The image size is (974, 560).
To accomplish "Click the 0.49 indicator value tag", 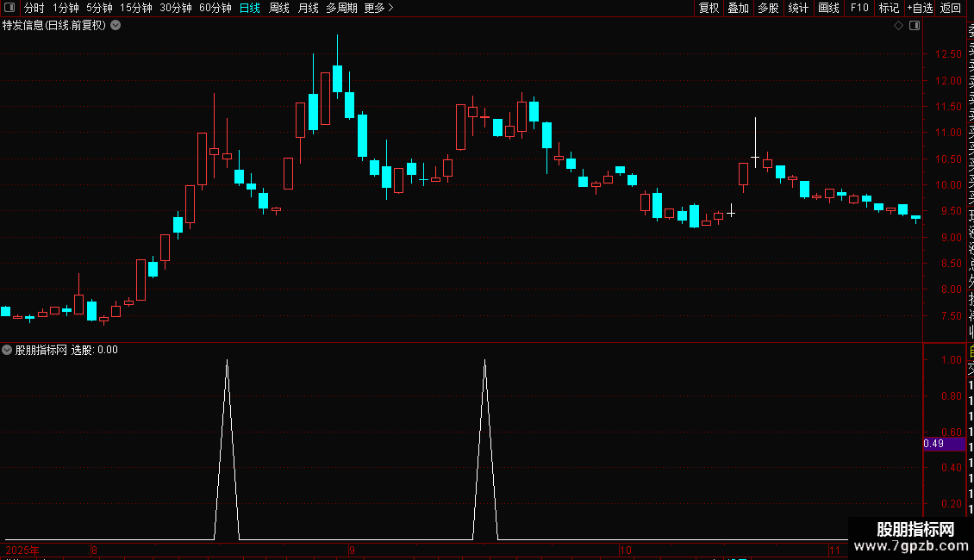I will pos(944,444).
